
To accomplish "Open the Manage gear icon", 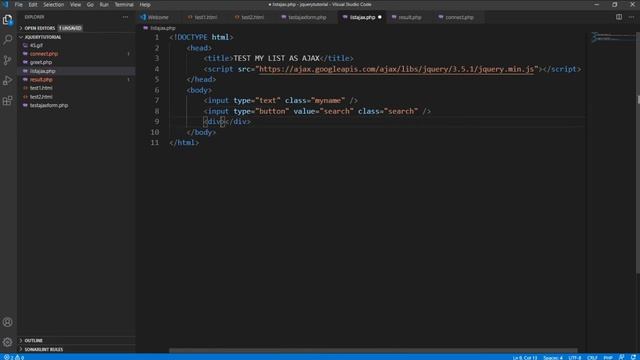I will (x=7, y=342).
